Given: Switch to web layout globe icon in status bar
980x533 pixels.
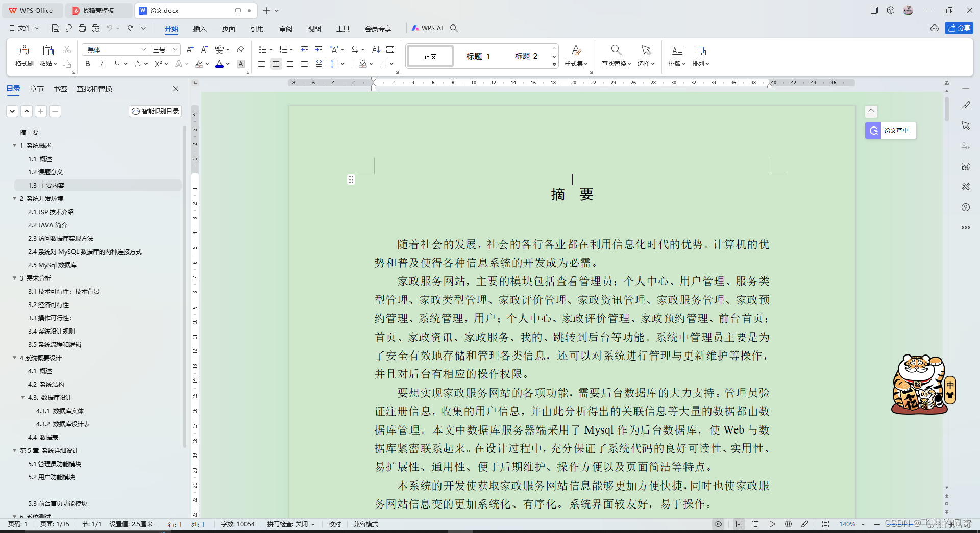Looking at the screenshot, I should pyautogui.click(x=788, y=524).
